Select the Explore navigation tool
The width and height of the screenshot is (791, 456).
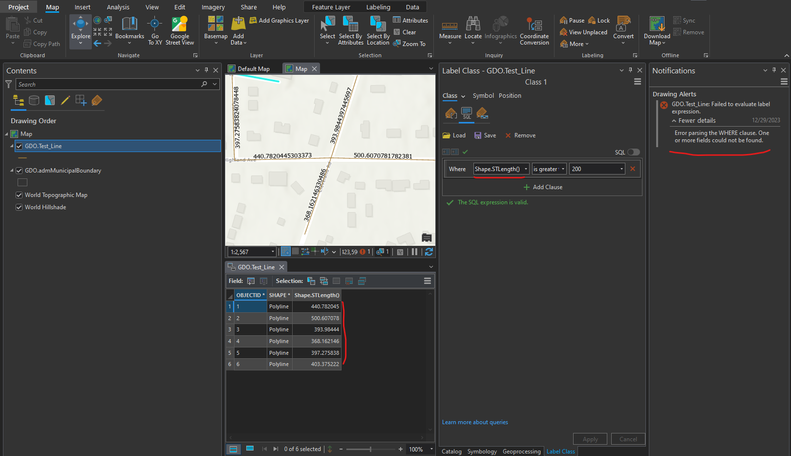click(x=80, y=27)
